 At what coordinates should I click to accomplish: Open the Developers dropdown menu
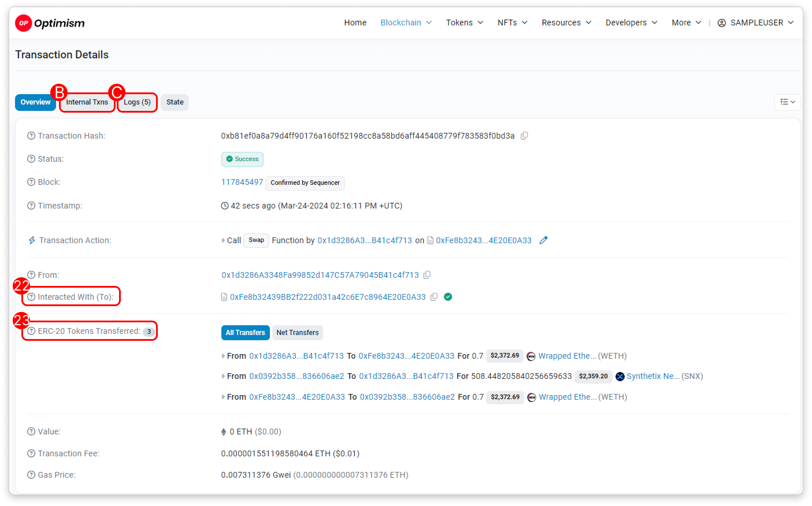coord(631,23)
